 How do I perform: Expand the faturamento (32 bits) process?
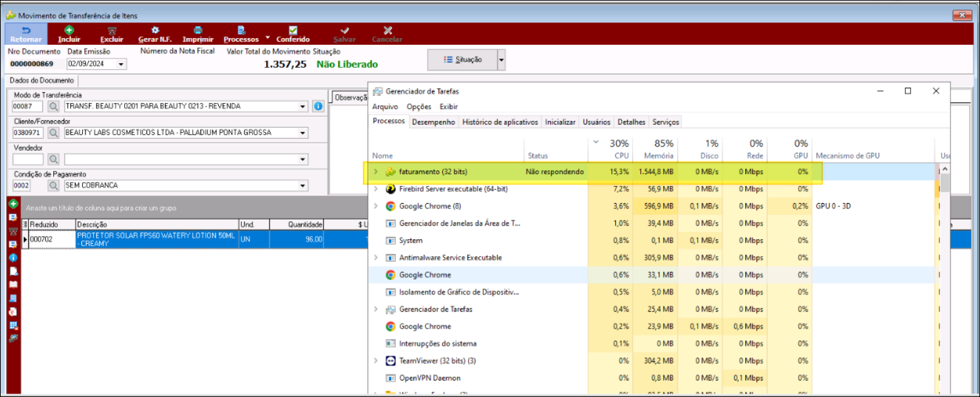click(x=376, y=172)
